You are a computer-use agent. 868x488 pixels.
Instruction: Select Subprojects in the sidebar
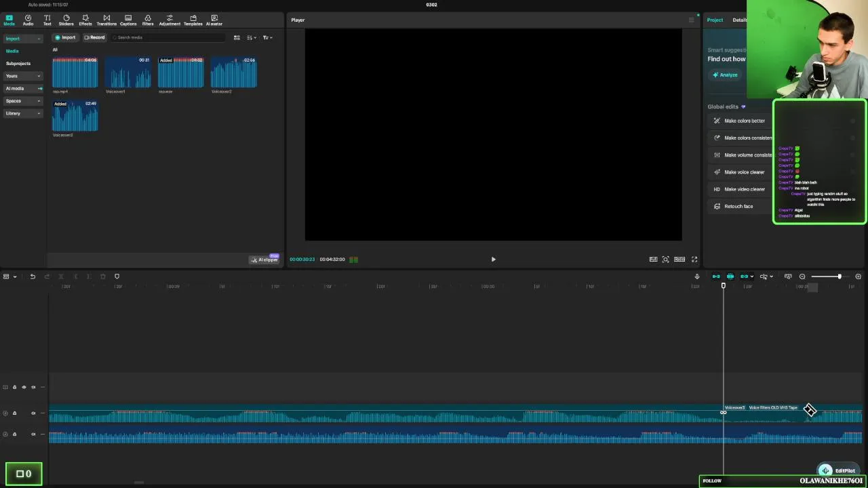pos(18,63)
